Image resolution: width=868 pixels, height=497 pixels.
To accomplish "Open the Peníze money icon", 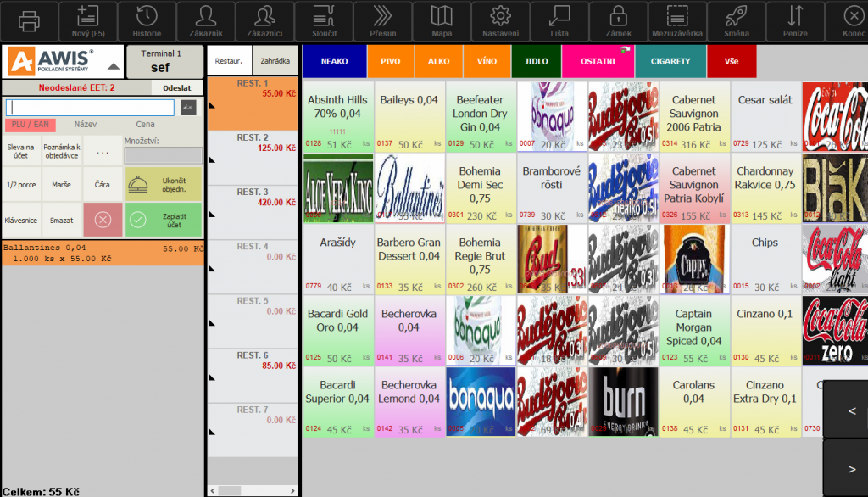I will pyautogui.click(x=795, y=21).
